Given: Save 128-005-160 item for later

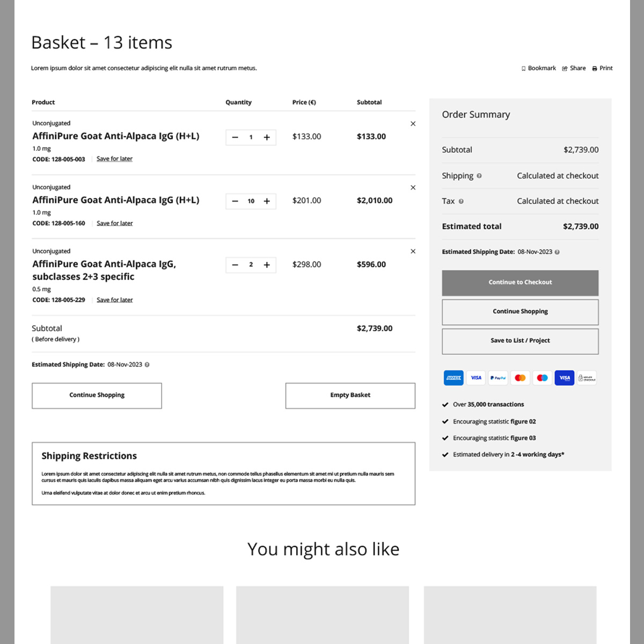Looking at the screenshot, I should pos(114,223).
